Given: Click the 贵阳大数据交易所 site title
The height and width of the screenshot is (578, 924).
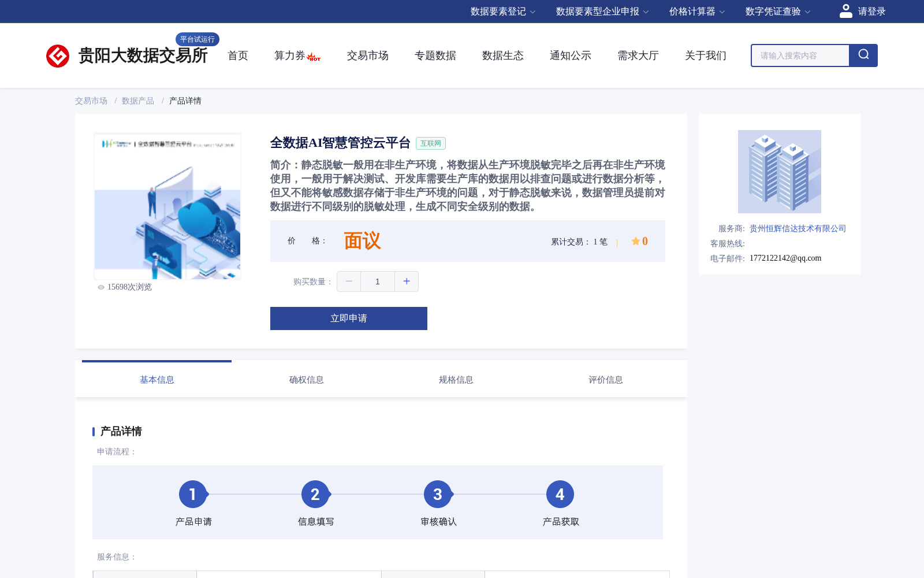Looking at the screenshot, I should pyautogui.click(x=143, y=56).
